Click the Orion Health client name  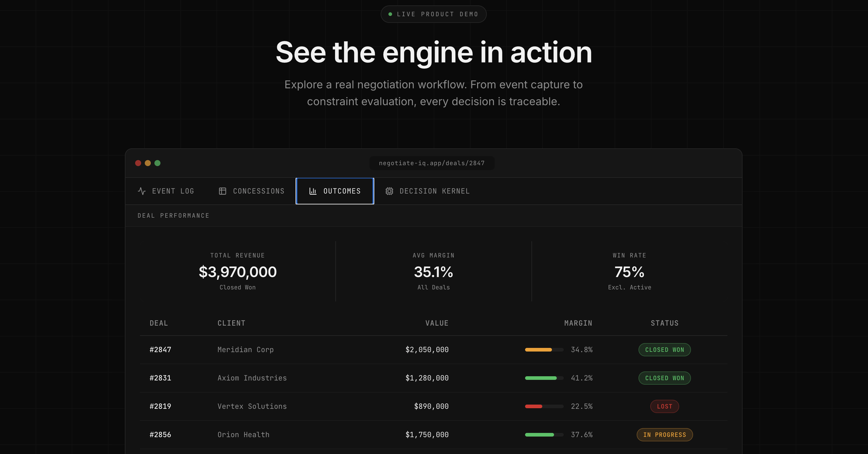point(243,435)
